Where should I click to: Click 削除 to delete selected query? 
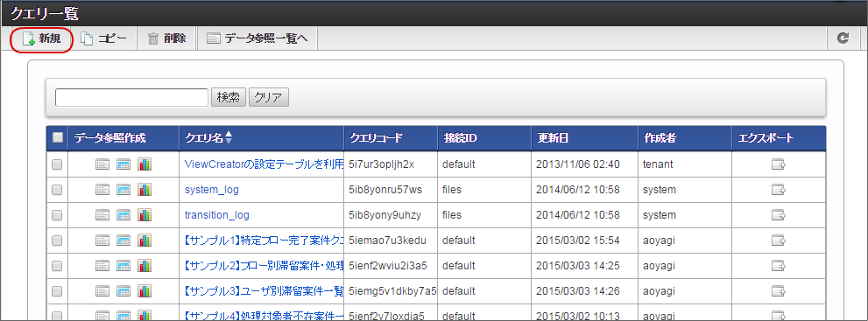166,38
